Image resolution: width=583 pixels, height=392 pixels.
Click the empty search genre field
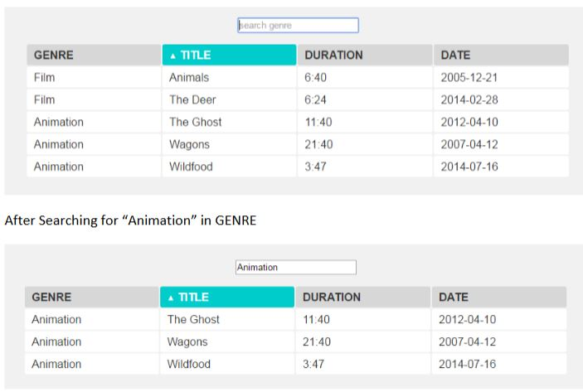click(x=298, y=26)
